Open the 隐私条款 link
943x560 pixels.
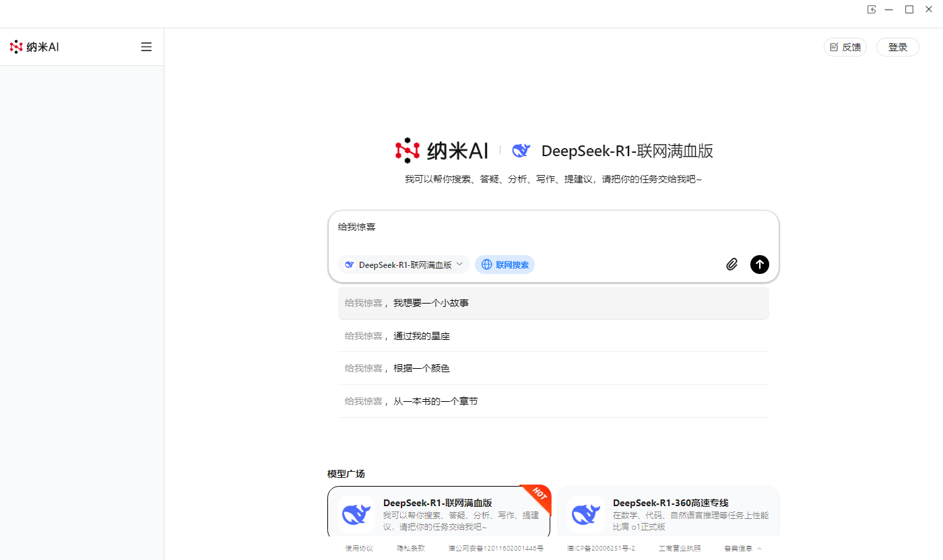pyautogui.click(x=411, y=549)
